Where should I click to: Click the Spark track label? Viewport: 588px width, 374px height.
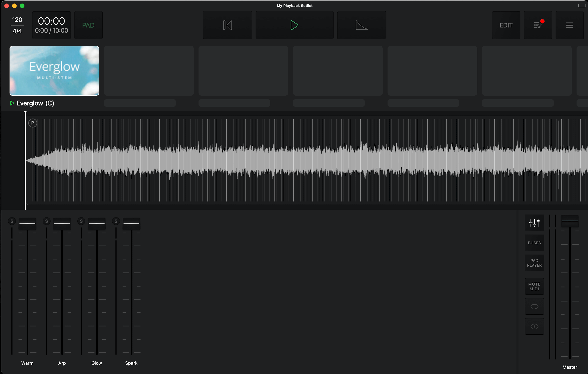(x=131, y=363)
